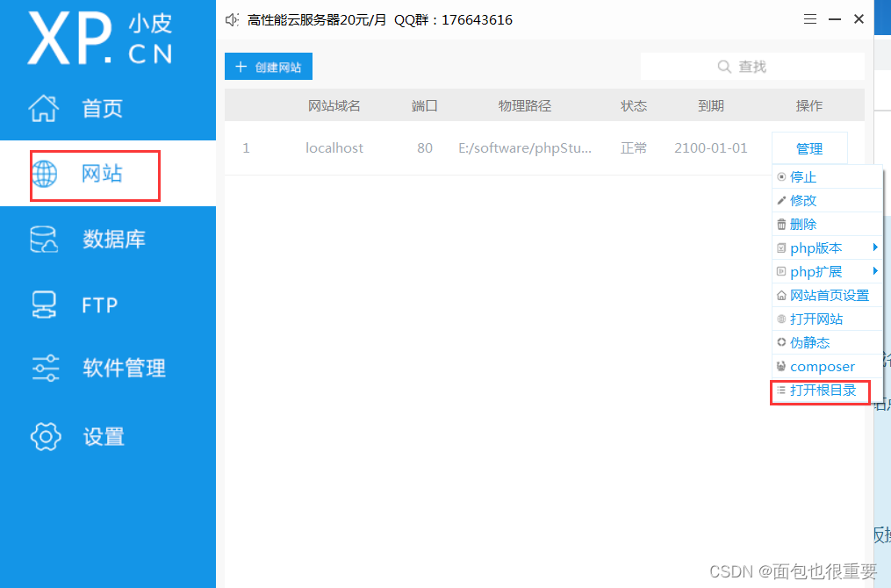Expand the php扩展 submenu arrow

(874, 272)
